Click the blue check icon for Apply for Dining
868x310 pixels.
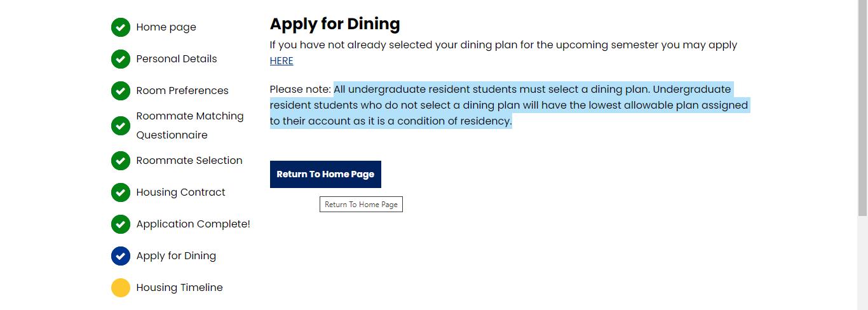tap(121, 256)
